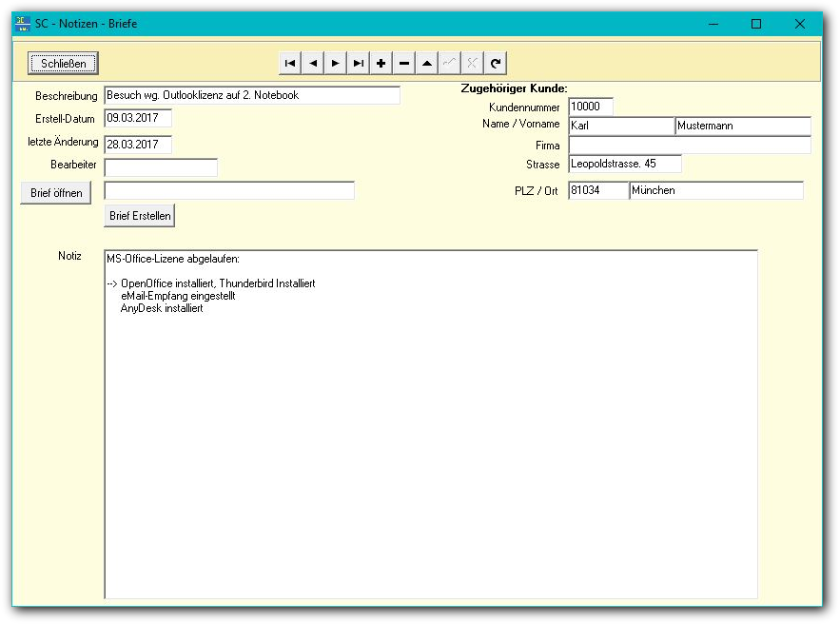This screenshot has height=624, width=840.
Task: Go to first record in navigator
Action: [290, 64]
